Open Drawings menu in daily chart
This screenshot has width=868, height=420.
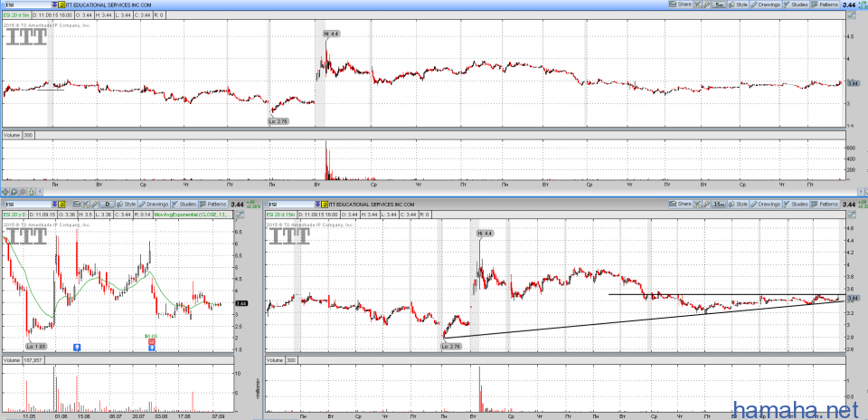[x=154, y=205]
